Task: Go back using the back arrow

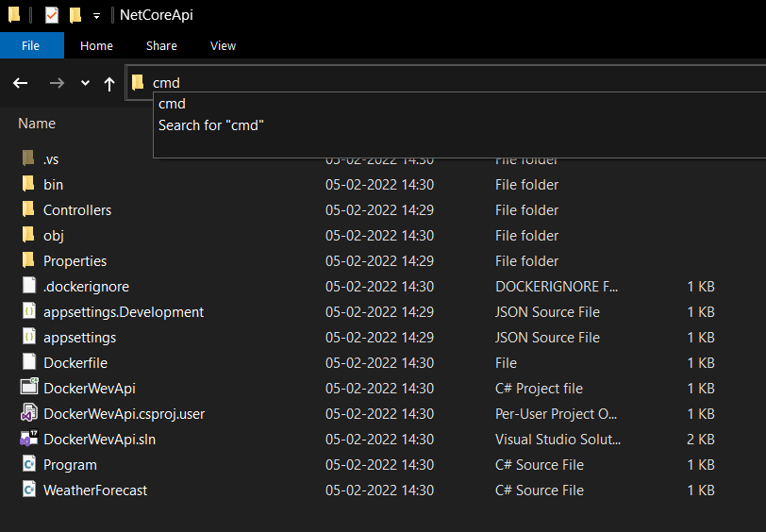Action: (x=21, y=83)
